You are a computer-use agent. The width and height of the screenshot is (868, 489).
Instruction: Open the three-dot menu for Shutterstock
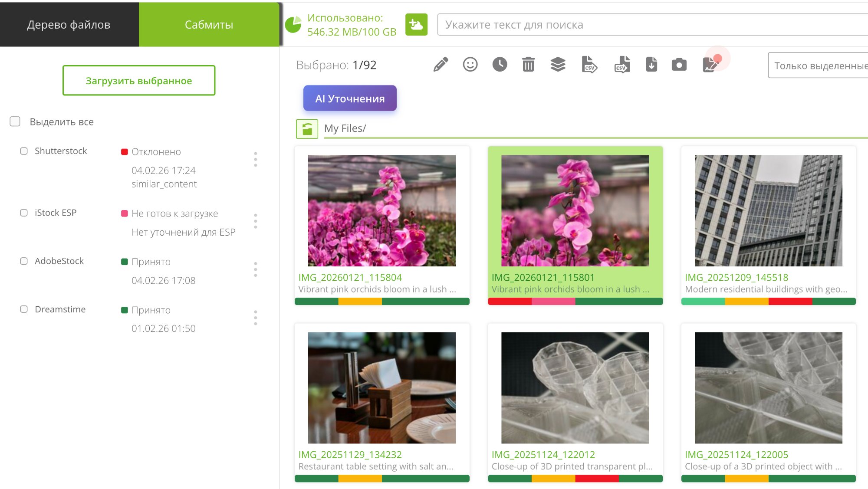(255, 159)
